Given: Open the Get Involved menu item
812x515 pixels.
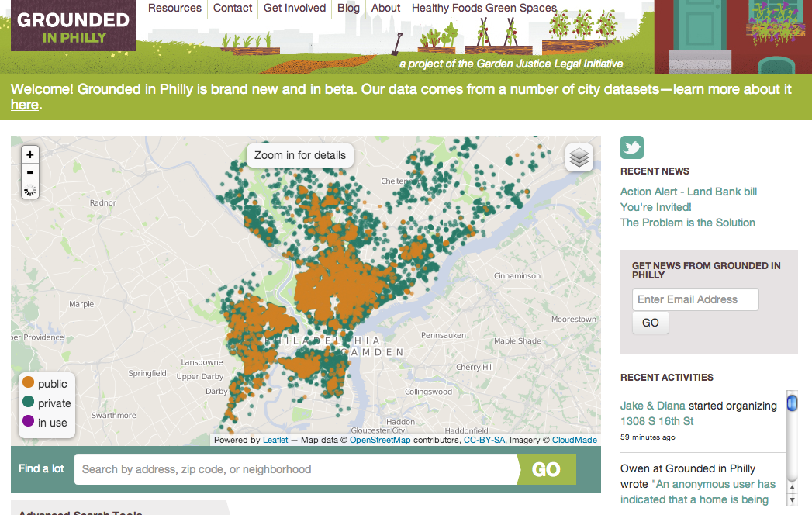Looking at the screenshot, I should pyautogui.click(x=295, y=9).
